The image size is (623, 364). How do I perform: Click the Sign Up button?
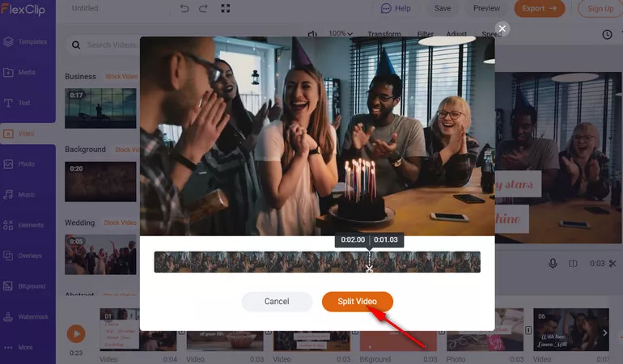click(600, 8)
